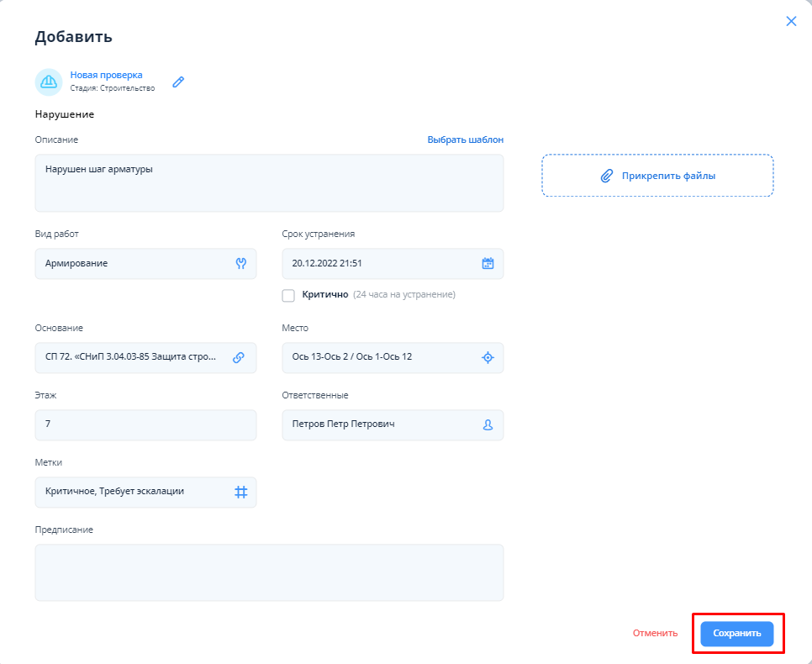Click the target icon in Место field
Image resolution: width=812 pixels, height=664 pixels.
point(488,357)
